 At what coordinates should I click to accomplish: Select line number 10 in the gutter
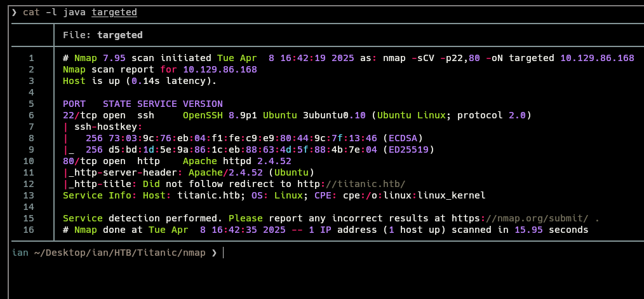(30, 161)
